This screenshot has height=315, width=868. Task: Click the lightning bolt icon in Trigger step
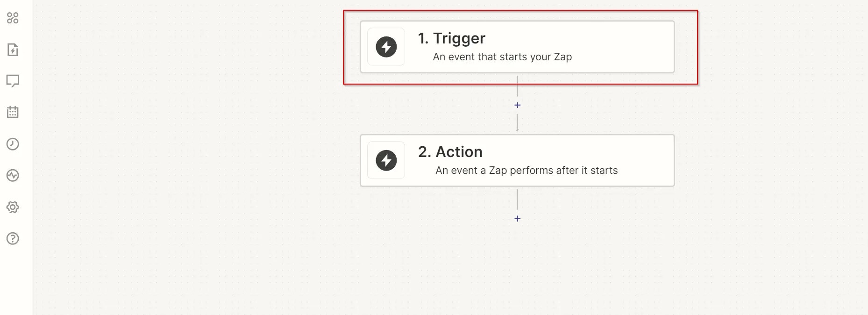coord(386,47)
